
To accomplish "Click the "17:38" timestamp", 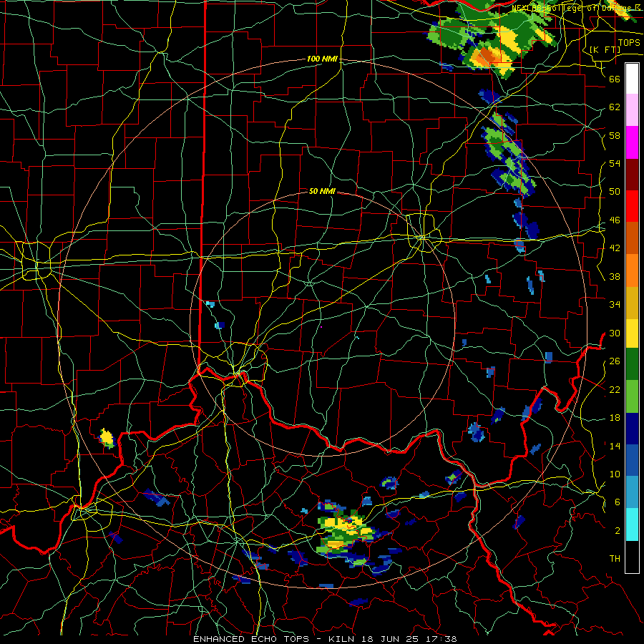I will coord(443,639).
